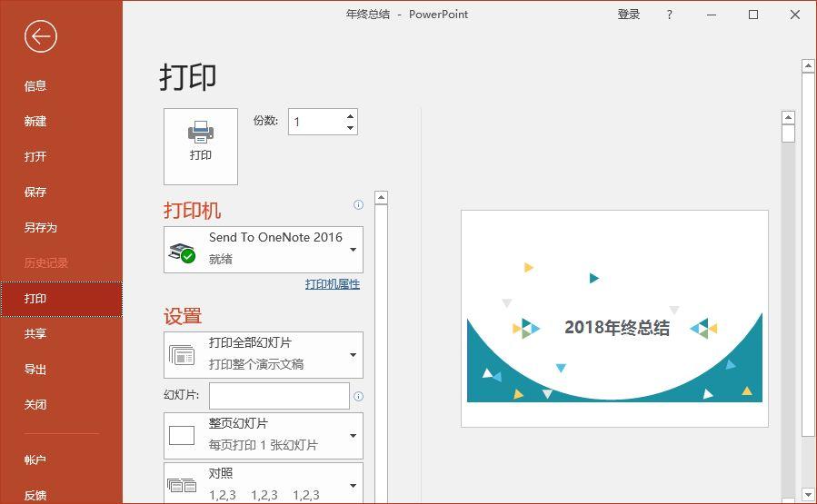Click the large Print button with printer icon

[x=201, y=146]
